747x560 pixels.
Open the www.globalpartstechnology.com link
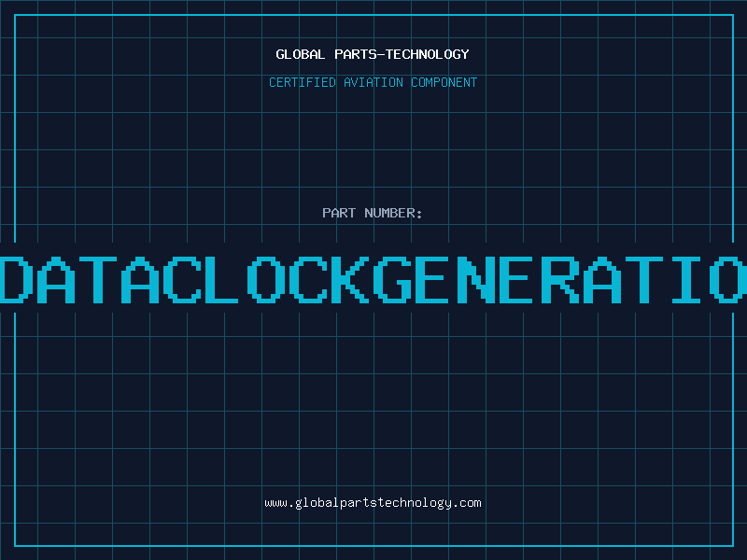pos(373,503)
